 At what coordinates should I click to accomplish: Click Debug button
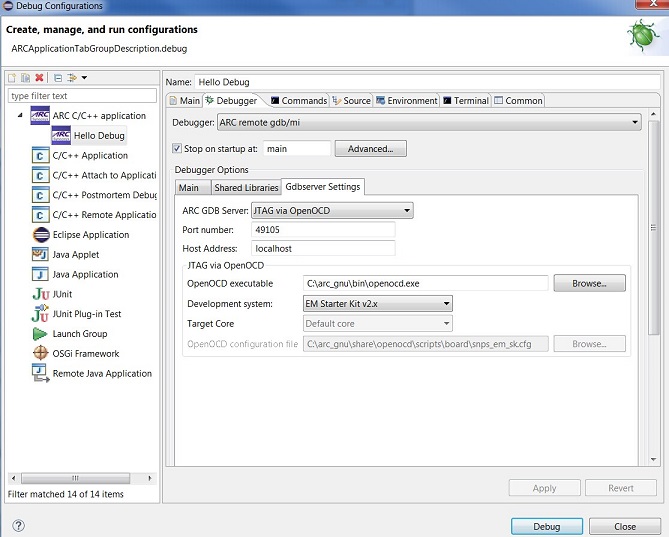pyautogui.click(x=547, y=526)
